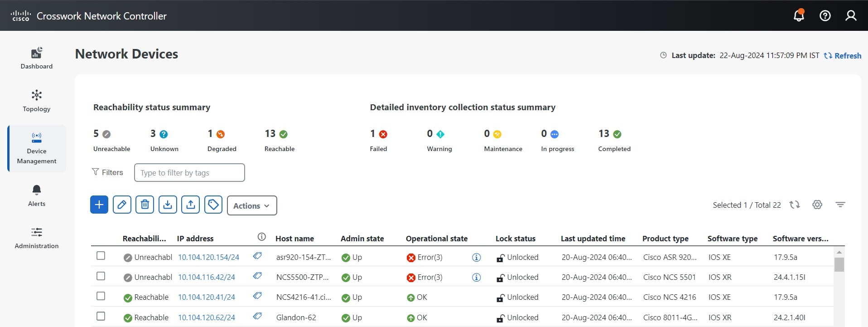Open the Actions dropdown
Image resolution: width=868 pixels, height=327 pixels.
(252, 205)
